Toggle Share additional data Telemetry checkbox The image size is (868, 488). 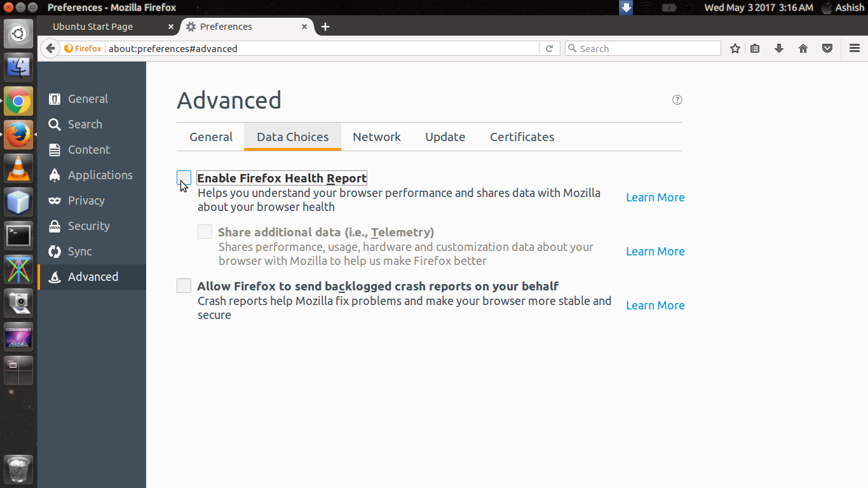point(205,232)
